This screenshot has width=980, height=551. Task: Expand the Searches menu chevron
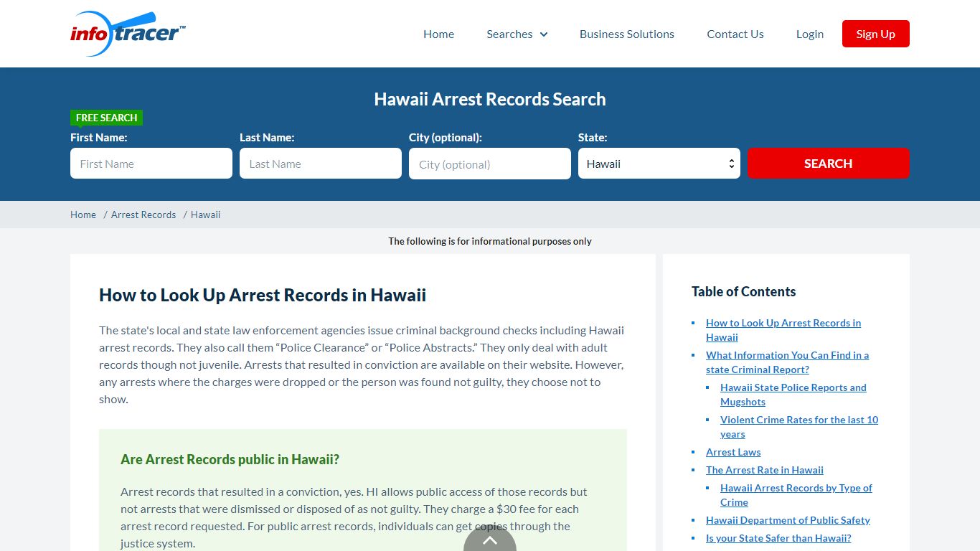(544, 34)
